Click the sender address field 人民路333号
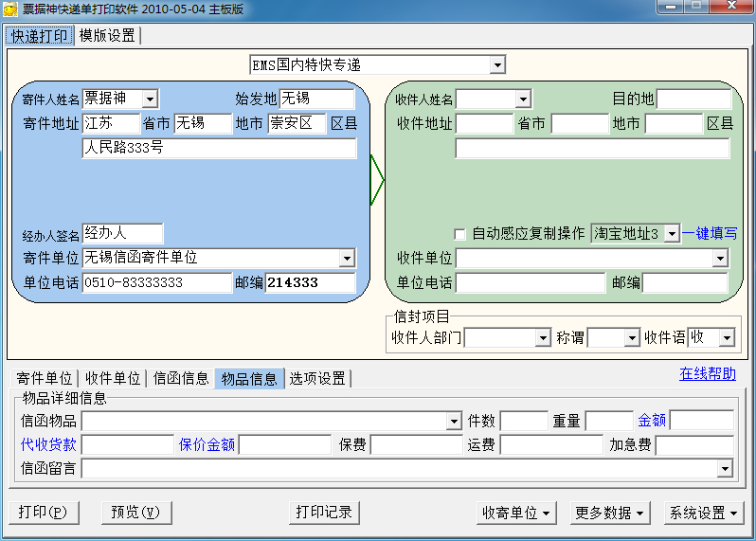The width and height of the screenshot is (756, 541). coord(220,148)
